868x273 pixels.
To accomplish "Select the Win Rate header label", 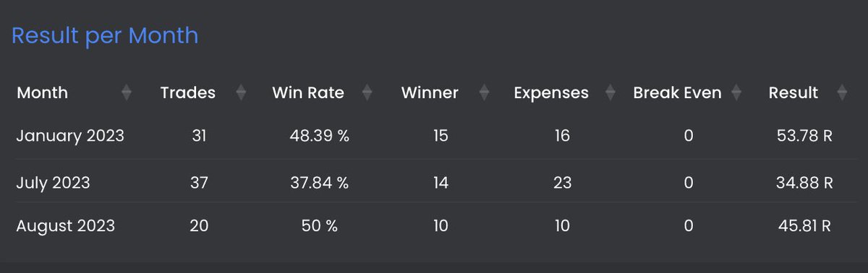I will coord(308,92).
